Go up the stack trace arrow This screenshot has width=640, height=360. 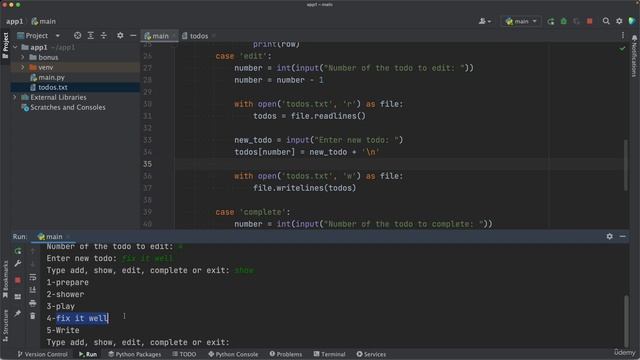[x=33, y=251]
